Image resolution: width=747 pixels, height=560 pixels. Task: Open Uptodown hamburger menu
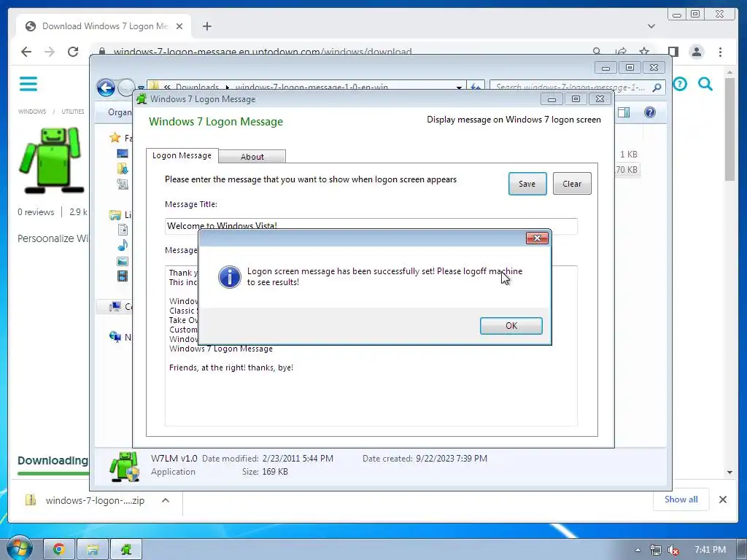point(28,84)
